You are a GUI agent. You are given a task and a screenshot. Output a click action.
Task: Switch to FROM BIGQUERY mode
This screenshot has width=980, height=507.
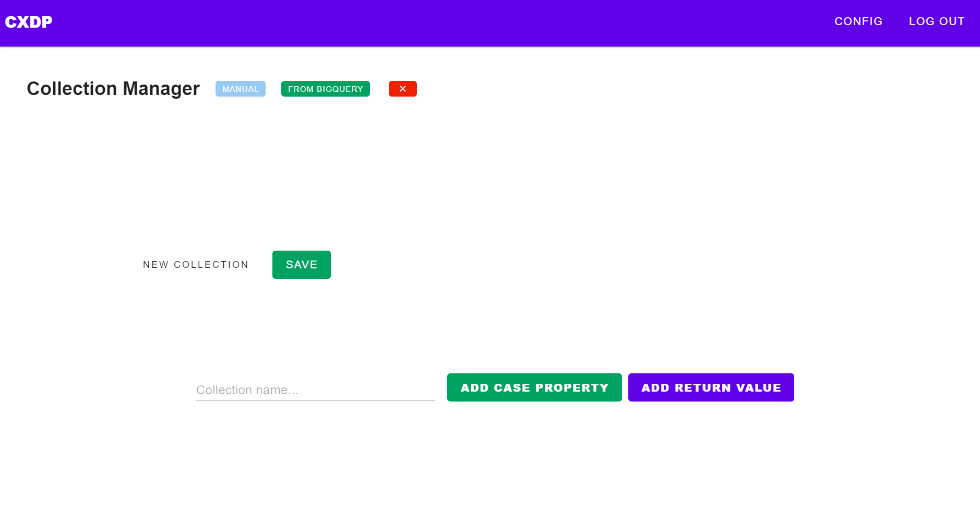point(325,89)
